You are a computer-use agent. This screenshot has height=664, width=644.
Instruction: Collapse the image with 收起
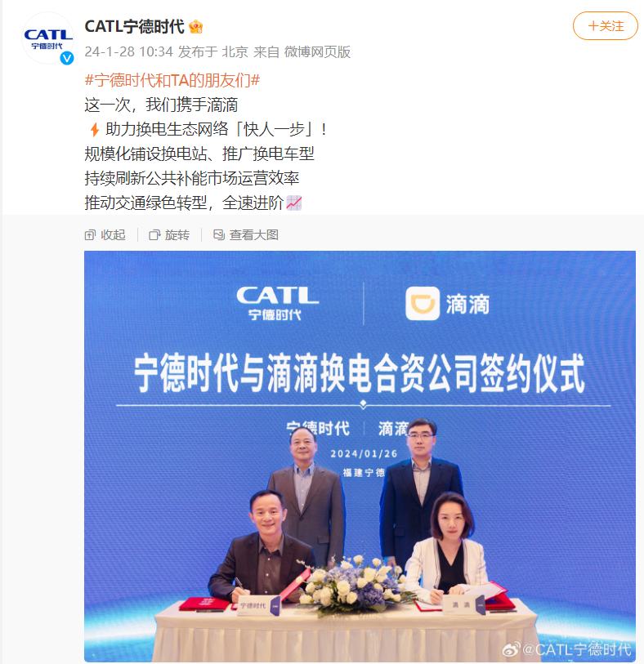[x=105, y=234]
